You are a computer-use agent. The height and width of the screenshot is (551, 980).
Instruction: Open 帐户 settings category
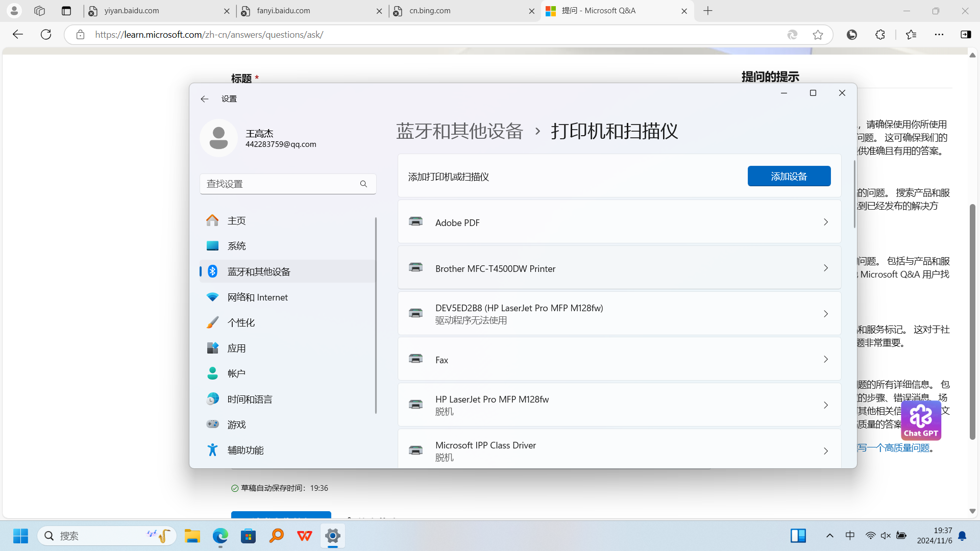(x=288, y=373)
